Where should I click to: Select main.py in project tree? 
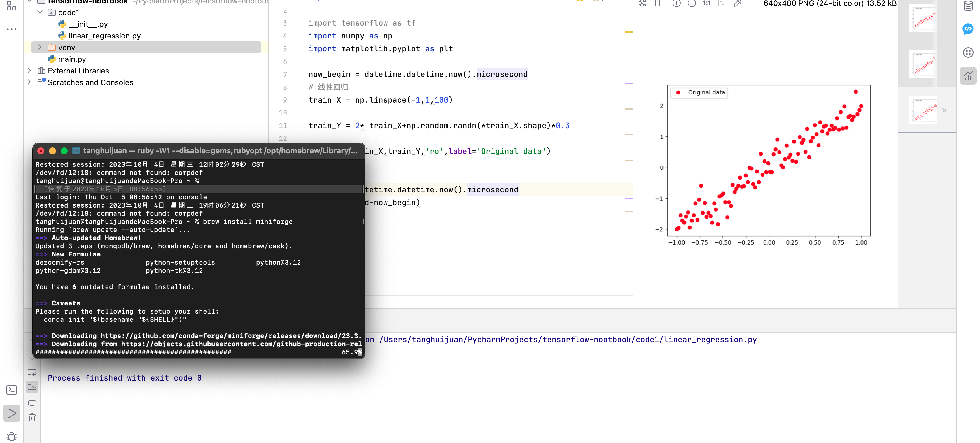[72, 59]
